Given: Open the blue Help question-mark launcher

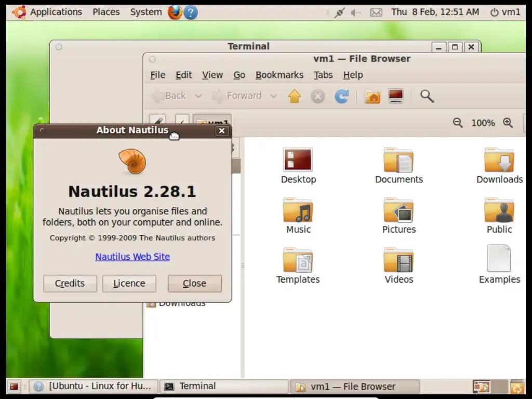Looking at the screenshot, I should click(191, 13).
